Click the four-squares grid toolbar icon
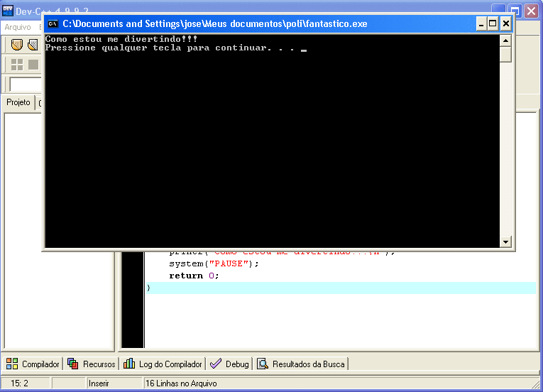 click(17, 65)
